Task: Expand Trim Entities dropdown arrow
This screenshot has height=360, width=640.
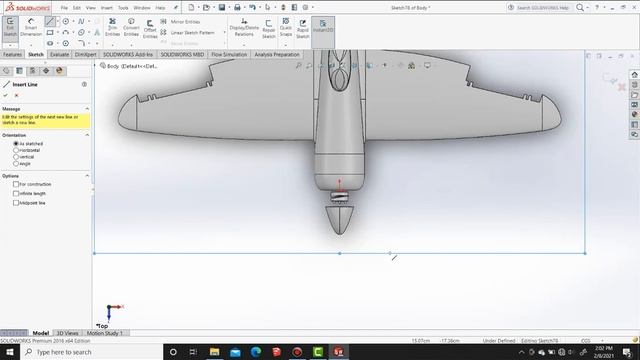Action: pos(112,45)
